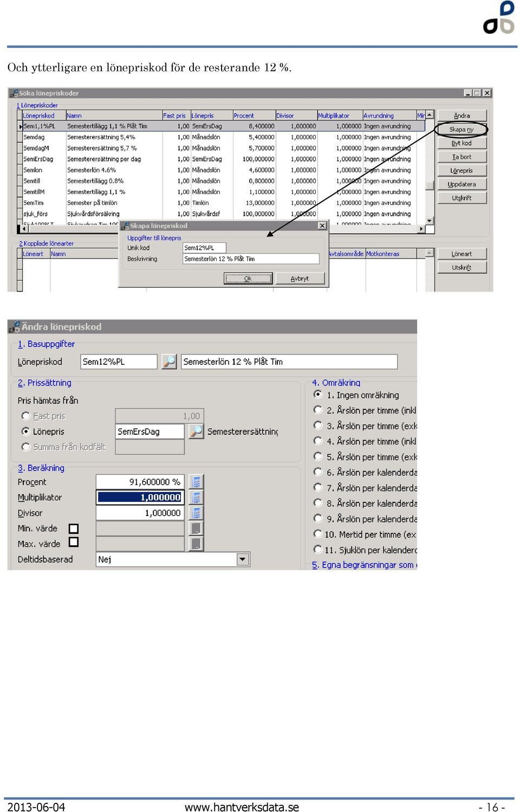Sort by the Multiplikator column header
This screenshot has width=520, height=812.
pyautogui.click(x=340, y=115)
